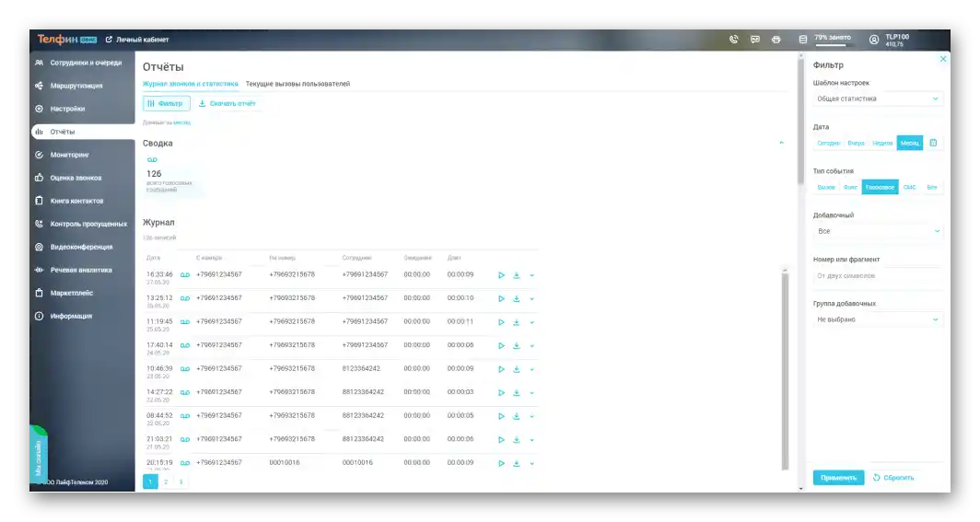Open the messages chat icon in header
The image size is (980, 522).
pyautogui.click(x=755, y=40)
